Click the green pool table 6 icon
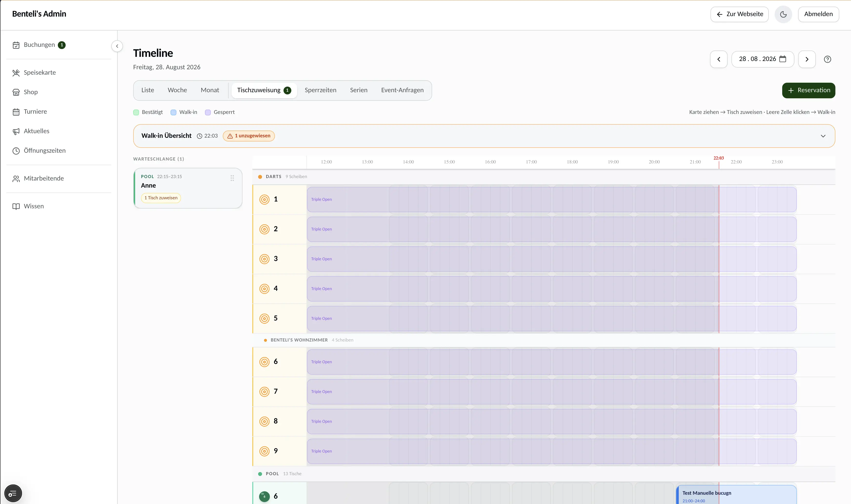851x504 pixels. click(264, 496)
